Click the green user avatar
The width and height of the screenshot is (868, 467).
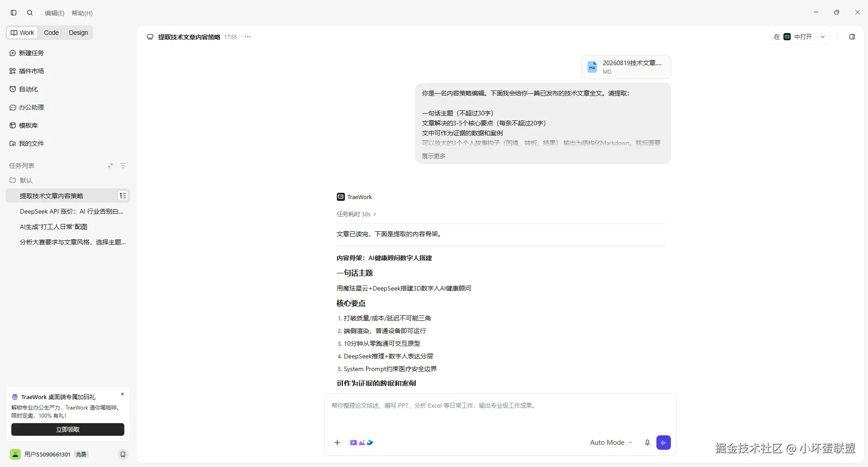[x=15, y=454]
